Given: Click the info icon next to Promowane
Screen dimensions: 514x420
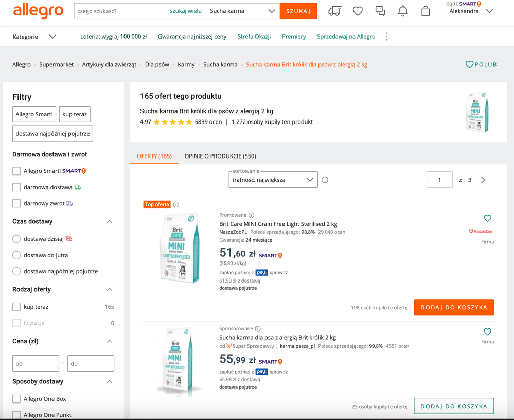Looking at the screenshot, I should click(x=252, y=216).
